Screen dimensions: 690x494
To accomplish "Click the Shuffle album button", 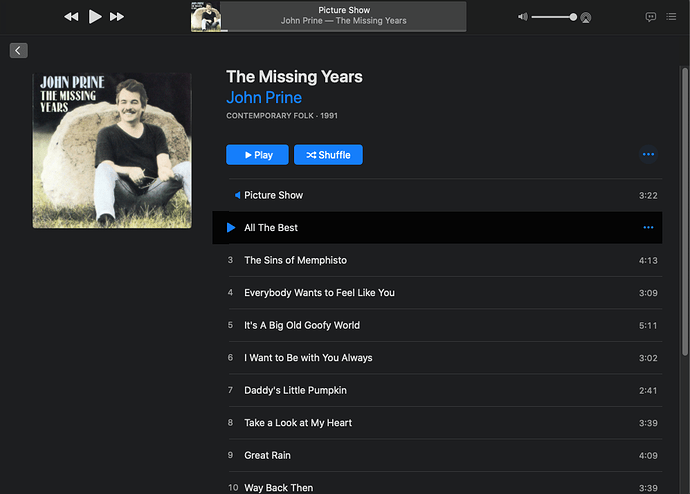I will [328, 155].
